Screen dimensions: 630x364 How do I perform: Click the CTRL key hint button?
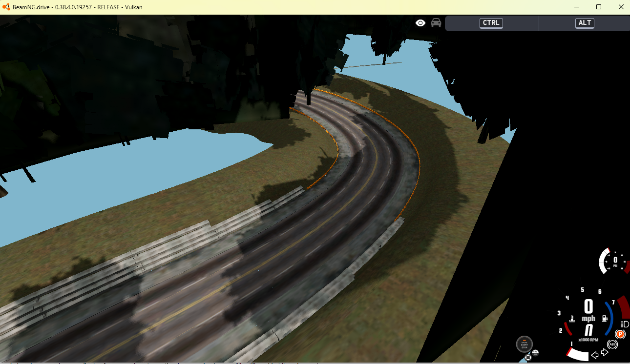(x=491, y=23)
